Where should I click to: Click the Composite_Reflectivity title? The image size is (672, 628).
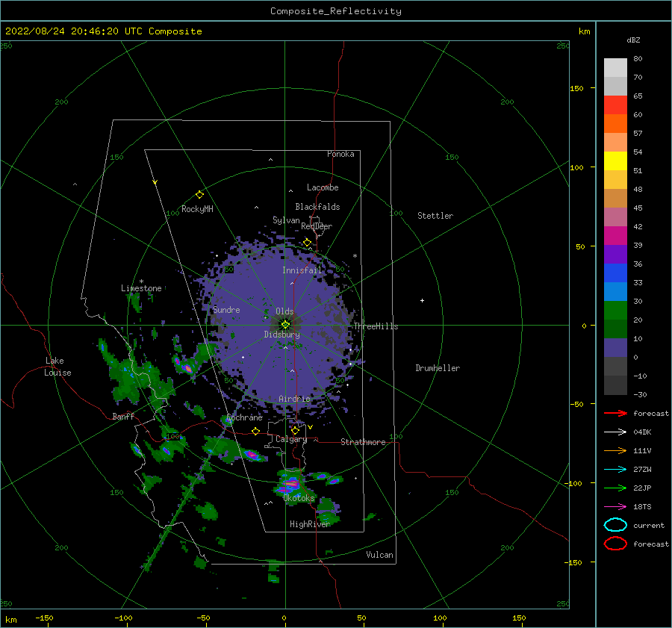click(x=336, y=11)
